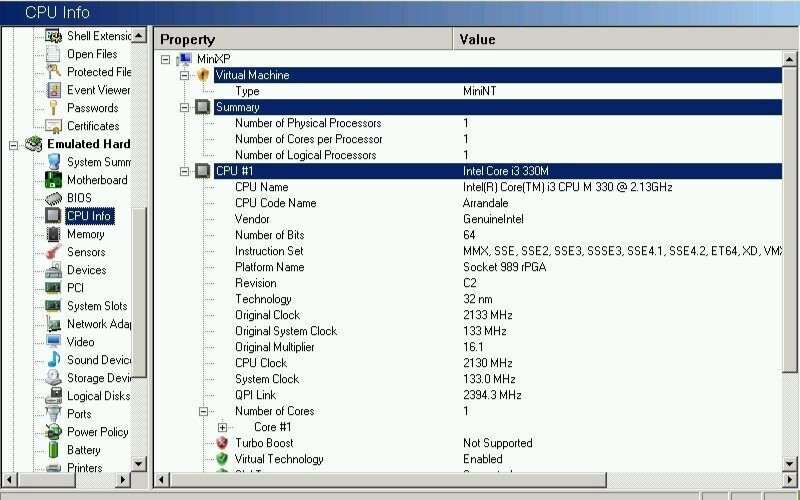The width and height of the screenshot is (800, 500).
Task: Open the System Summary icon
Action: (53, 162)
